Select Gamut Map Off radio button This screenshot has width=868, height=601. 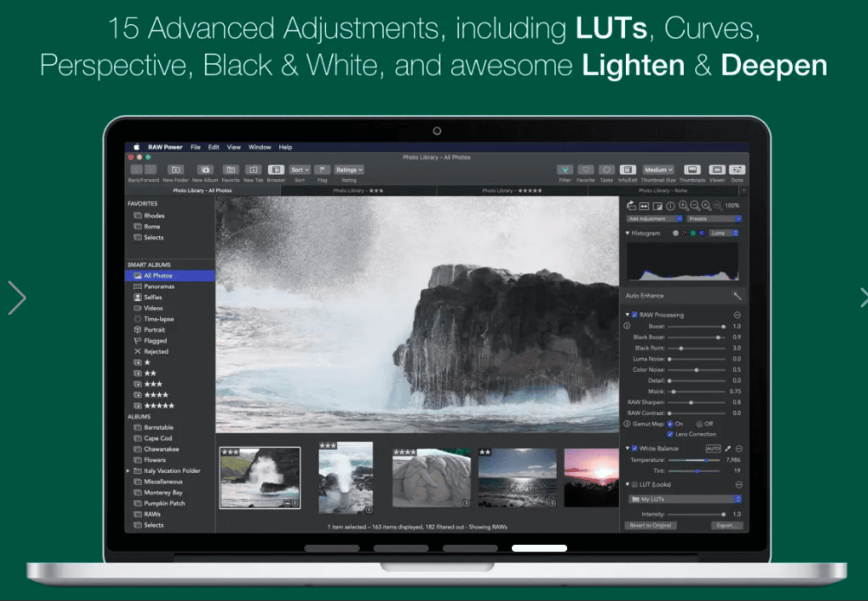[699, 424]
